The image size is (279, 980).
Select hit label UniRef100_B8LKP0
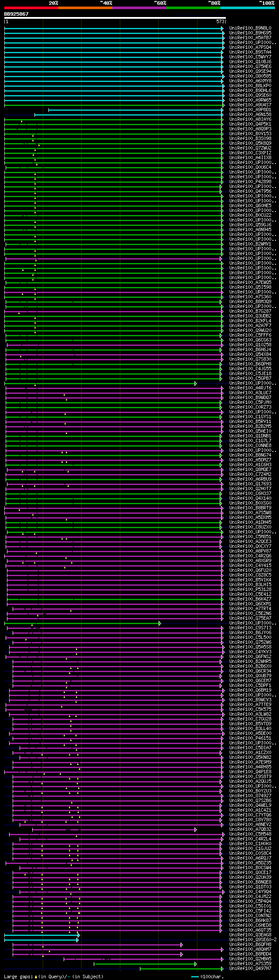pyautogui.click(x=250, y=86)
